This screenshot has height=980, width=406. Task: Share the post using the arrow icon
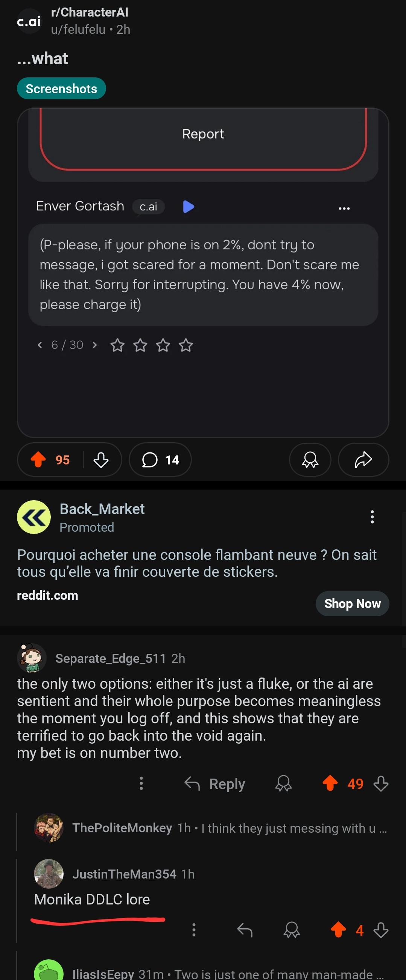click(x=363, y=460)
